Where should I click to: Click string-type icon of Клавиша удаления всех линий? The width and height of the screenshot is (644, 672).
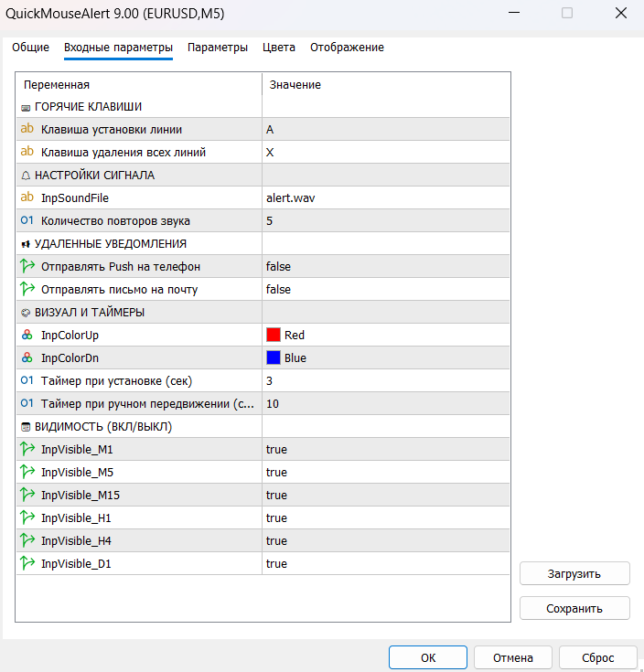(x=27, y=151)
